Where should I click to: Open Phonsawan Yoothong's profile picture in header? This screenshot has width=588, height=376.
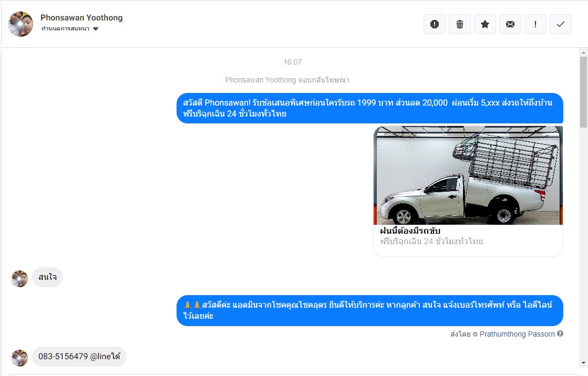coord(20,24)
